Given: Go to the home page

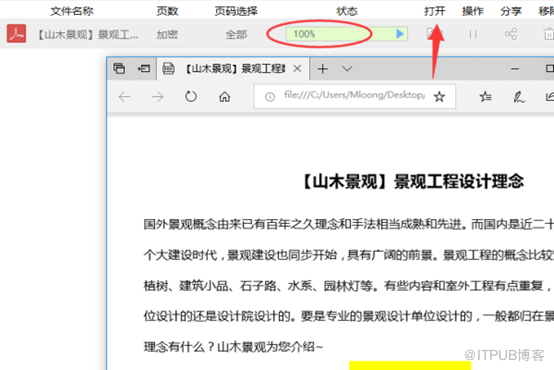Looking at the screenshot, I should [x=224, y=96].
